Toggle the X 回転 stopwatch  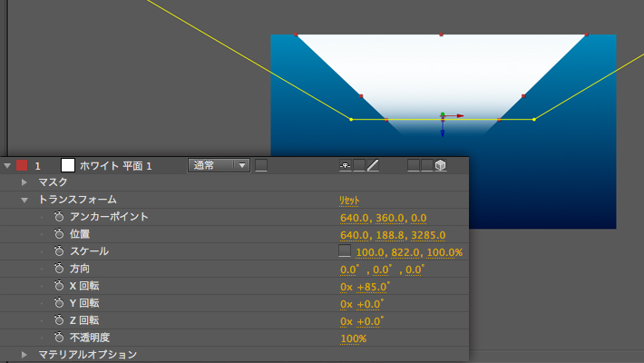coord(59,286)
